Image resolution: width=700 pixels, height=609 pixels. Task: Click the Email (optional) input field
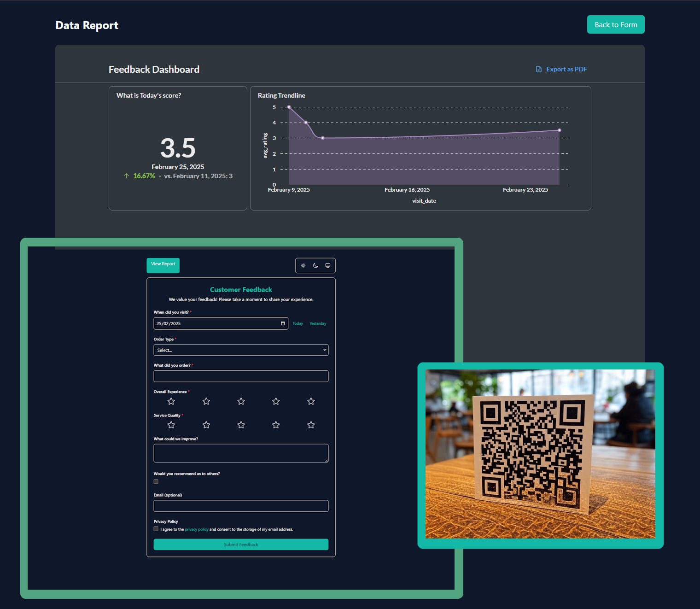pyautogui.click(x=241, y=506)
